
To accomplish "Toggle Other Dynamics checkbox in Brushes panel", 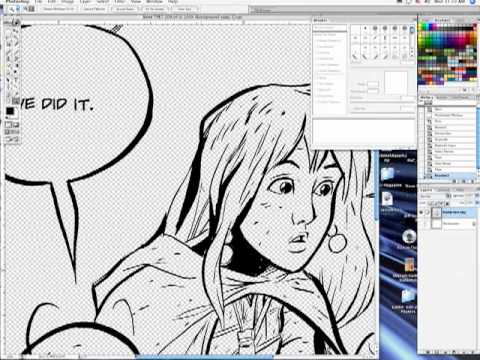I will coord(316,71).
